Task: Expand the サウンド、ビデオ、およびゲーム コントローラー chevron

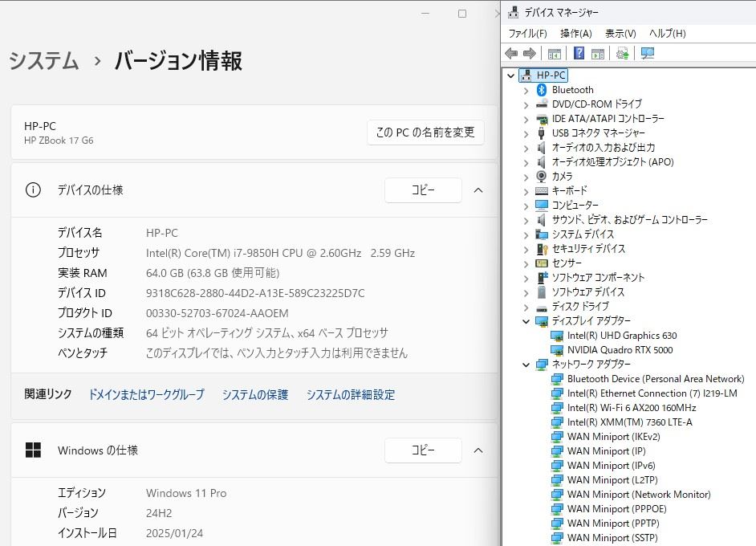Action: tap(526, 221)
